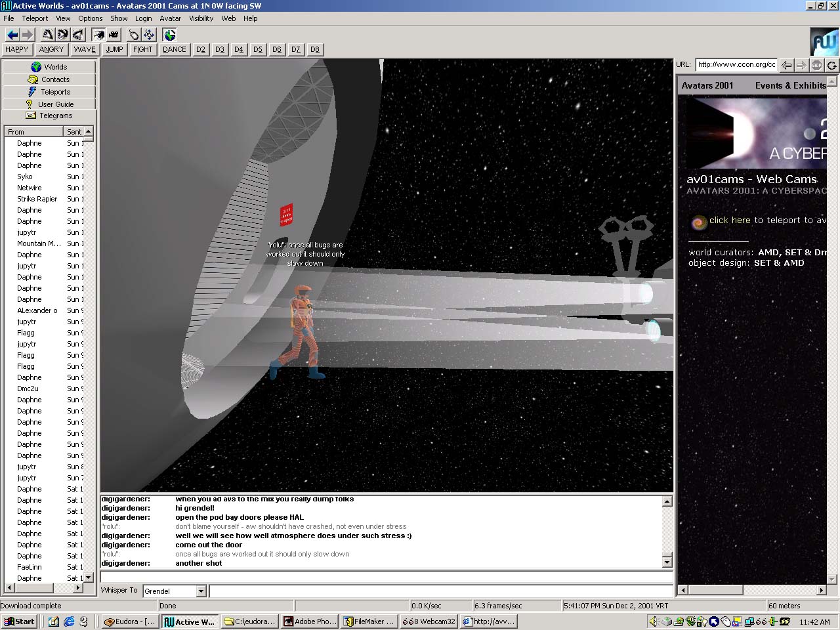Click the web pane stop icon
This screenshot has width=840, height=630.
[816, 65]
